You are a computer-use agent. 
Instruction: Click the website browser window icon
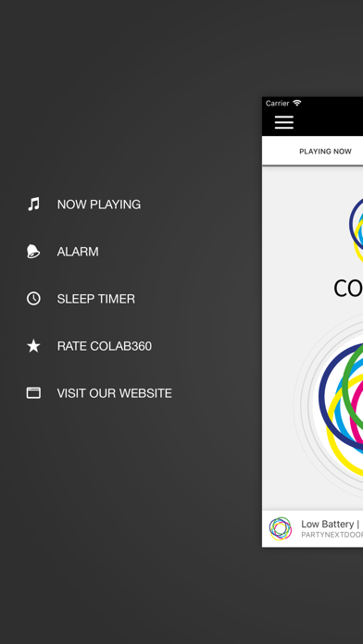pos(33,393)
